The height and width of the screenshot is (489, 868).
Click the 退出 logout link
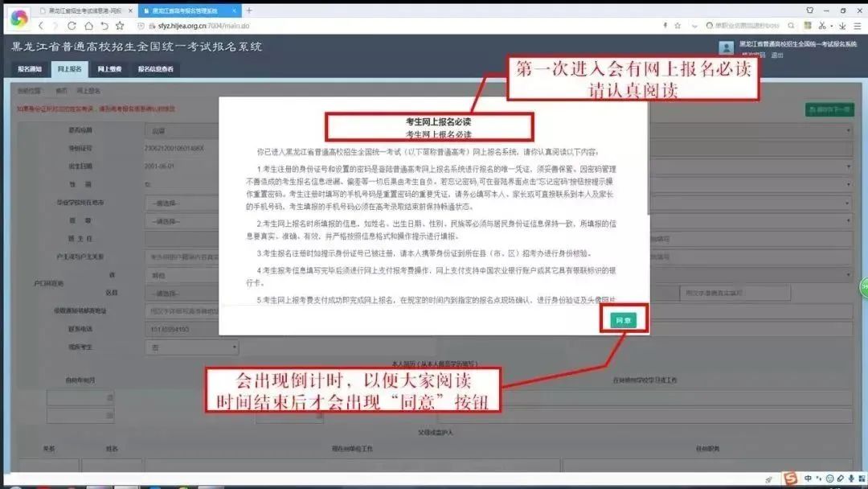pyautogui.click(x=777, y=55)
